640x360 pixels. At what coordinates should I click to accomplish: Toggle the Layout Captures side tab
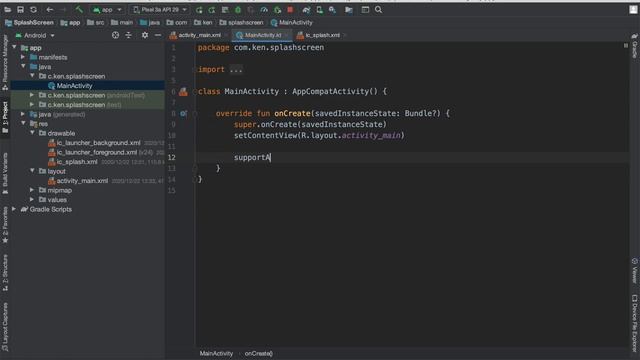(5, 327)
